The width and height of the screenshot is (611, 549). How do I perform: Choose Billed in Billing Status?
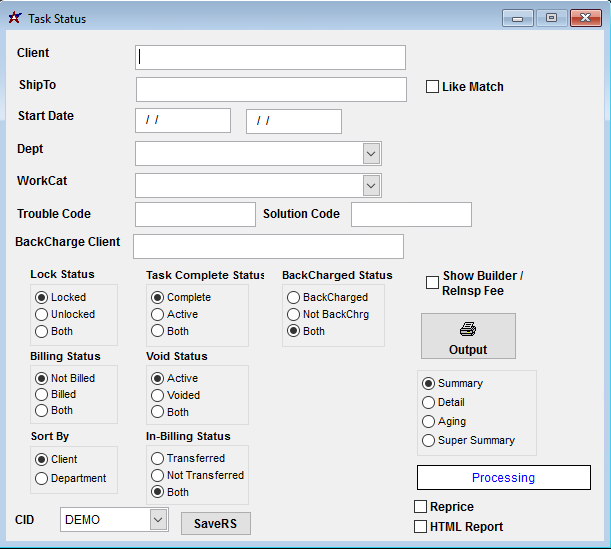click(41, 394)
